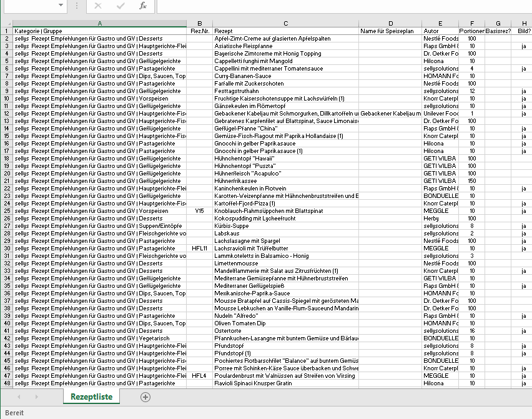This screenshot has width=532, height=419.
Task: Select column F header
Action: coord(471,23)
